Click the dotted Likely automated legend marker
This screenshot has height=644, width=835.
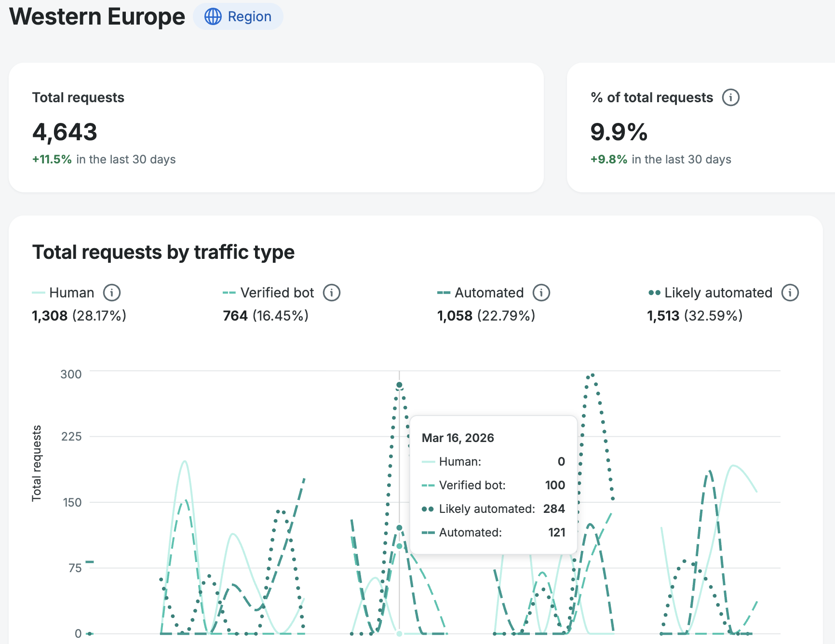pos(654,293)
